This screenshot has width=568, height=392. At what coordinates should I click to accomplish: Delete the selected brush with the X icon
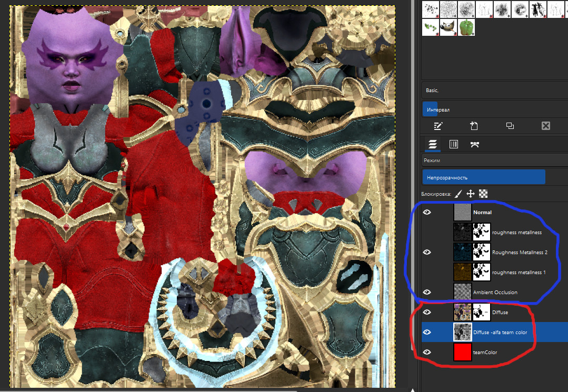[x=545, y=126]
